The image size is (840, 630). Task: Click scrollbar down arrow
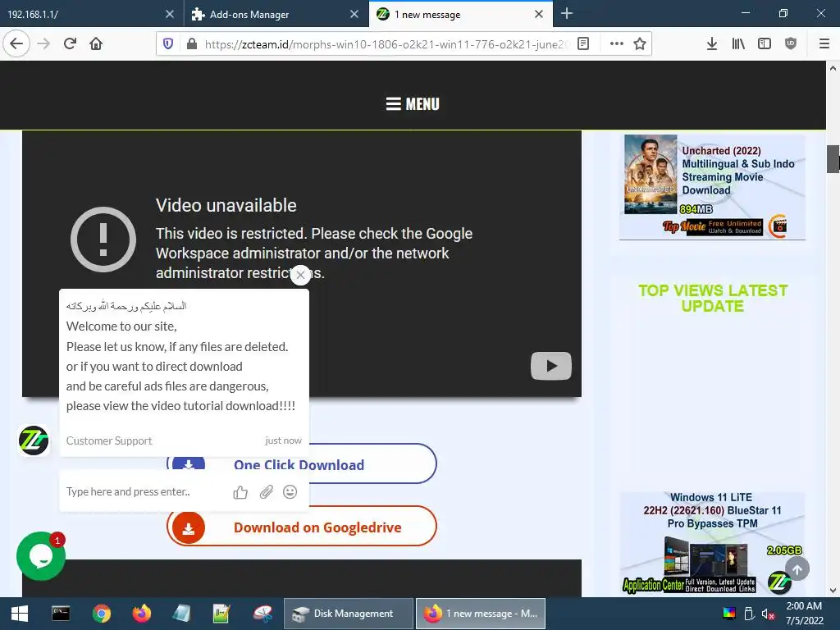[833, 591]
